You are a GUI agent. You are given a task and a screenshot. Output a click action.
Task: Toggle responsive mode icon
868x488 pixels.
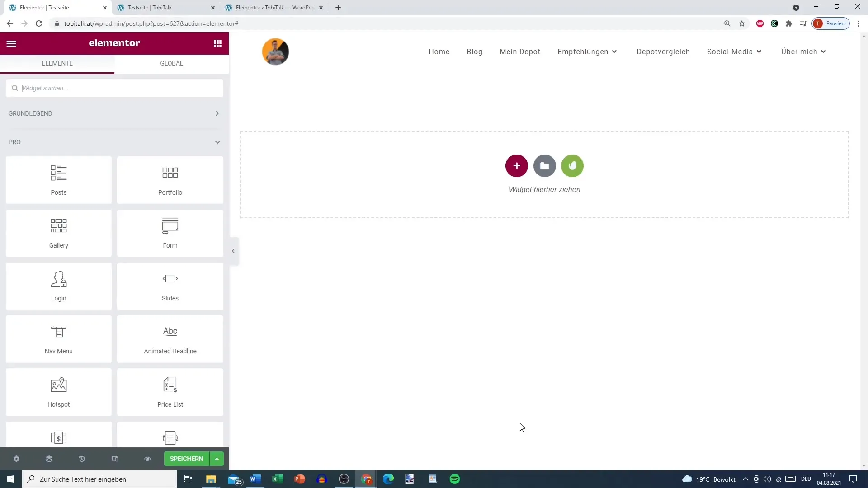(x=115, y=459)
